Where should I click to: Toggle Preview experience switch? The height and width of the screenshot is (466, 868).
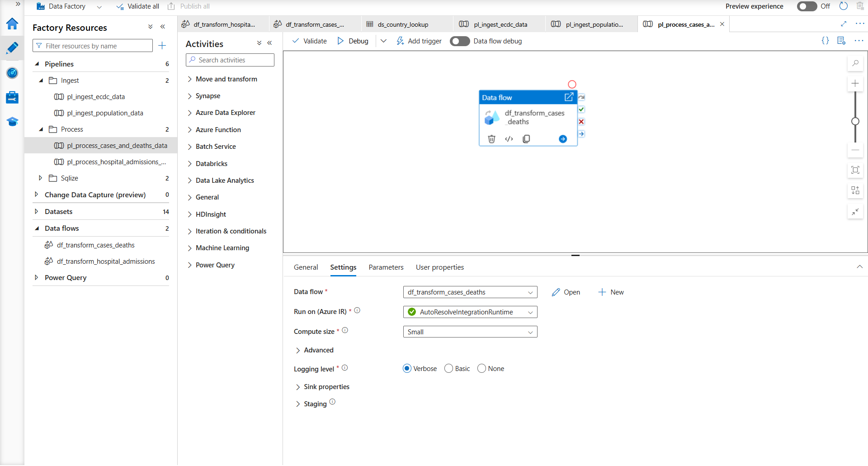[x=807, y=6]
